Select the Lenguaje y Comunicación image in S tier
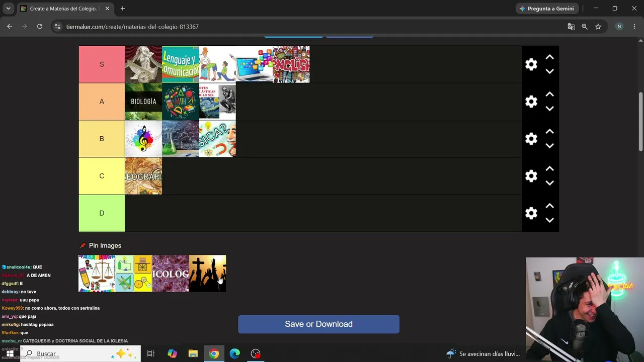 coord(180,64)
